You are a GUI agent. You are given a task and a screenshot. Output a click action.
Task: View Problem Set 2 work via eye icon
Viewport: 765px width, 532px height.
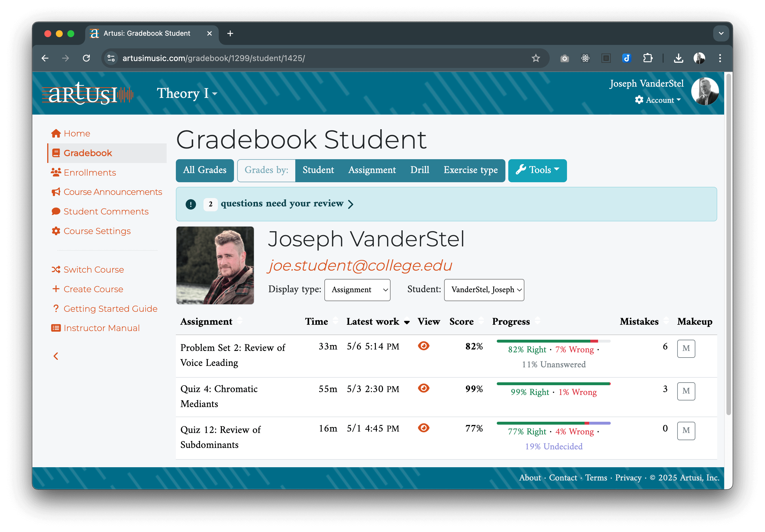pyautogui.click(x=423, y=346)
